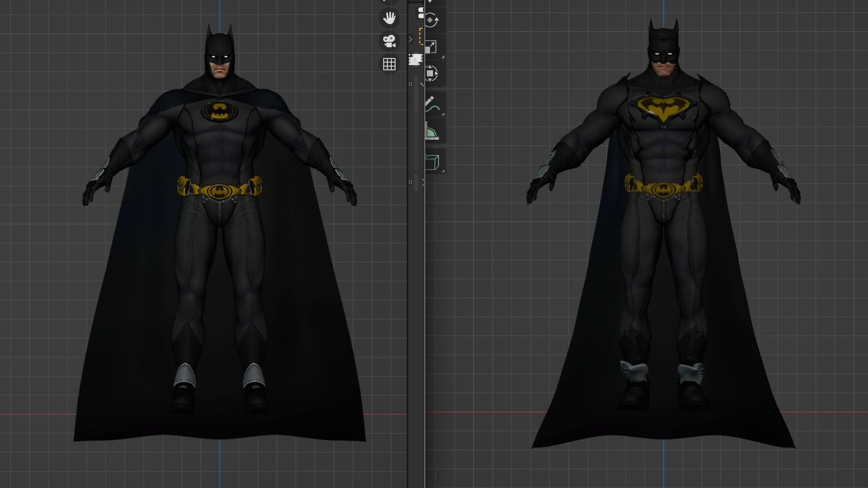This screenshot has width=868, height=488.
Task: Select the Add Cube tool
Action: click(x=431, y=162)
